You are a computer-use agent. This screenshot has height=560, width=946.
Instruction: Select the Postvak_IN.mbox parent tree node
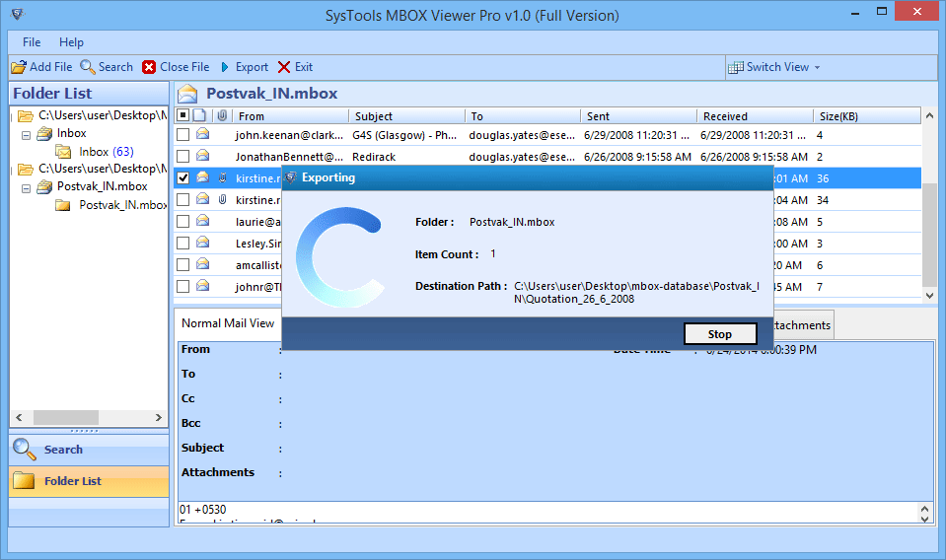tap(102, 186)
